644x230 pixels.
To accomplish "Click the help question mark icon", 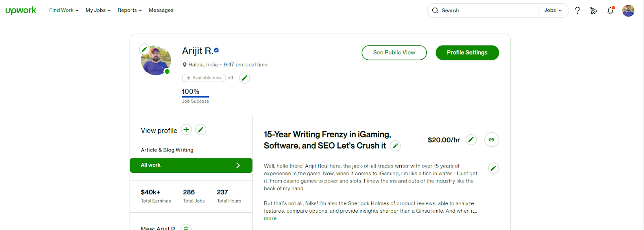I will pos(578,10).
